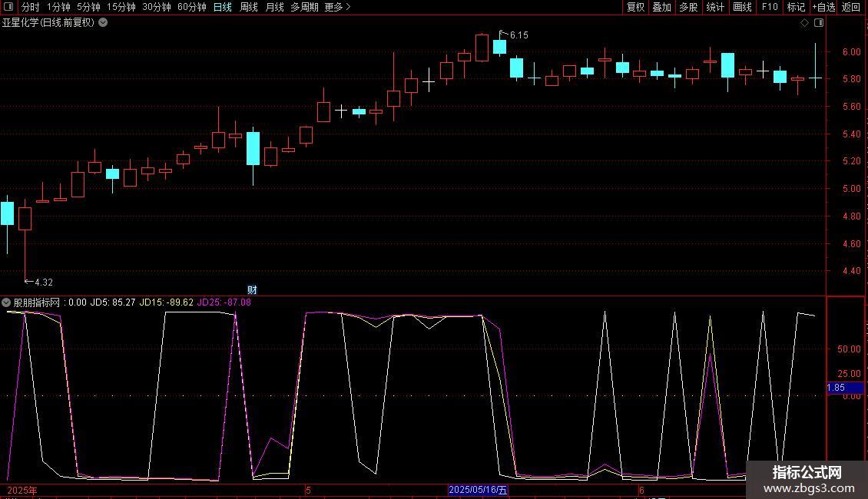Open 多周期 multi-period view

pyautogui.click(x=304, y=7)
